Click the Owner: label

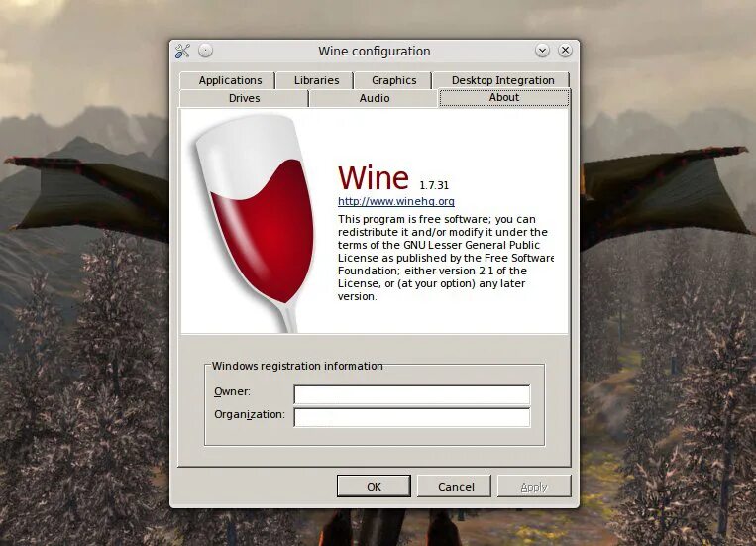pyautogui.click(x=232, y=391)
